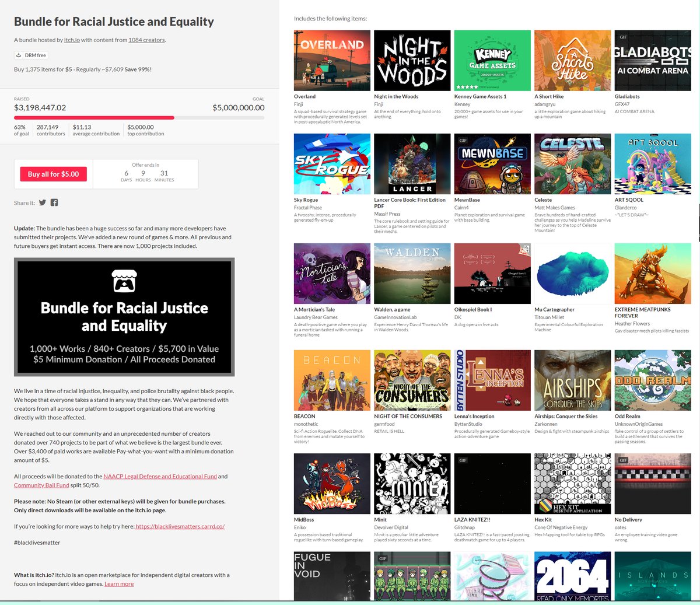
Task: Open the Odd Realm cover image
Action: [653, 380]
